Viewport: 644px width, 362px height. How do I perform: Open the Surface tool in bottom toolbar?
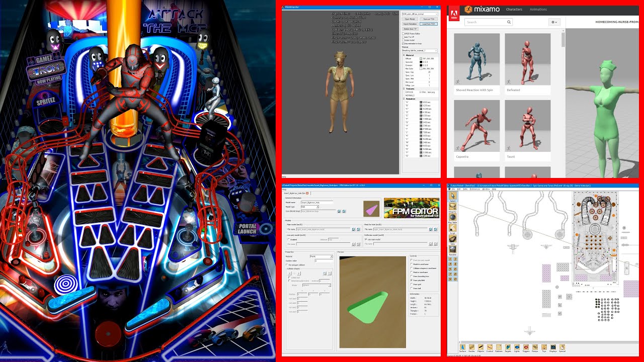(x=463, y=347)
